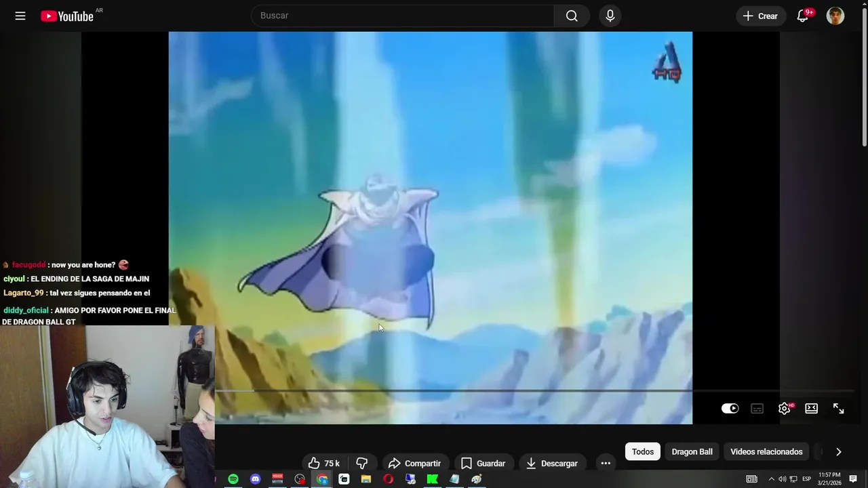Open the notifications bell
Image resolution: width=868 pixels, height=488 pixels.
coord(803,16)
